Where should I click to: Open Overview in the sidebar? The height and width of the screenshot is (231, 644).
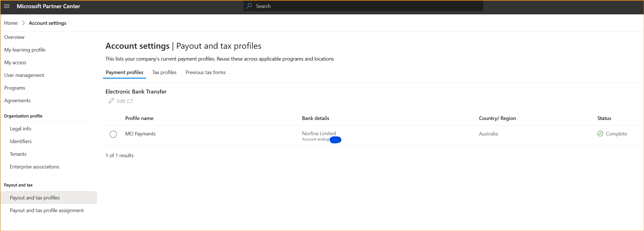[x=14, y=37]
